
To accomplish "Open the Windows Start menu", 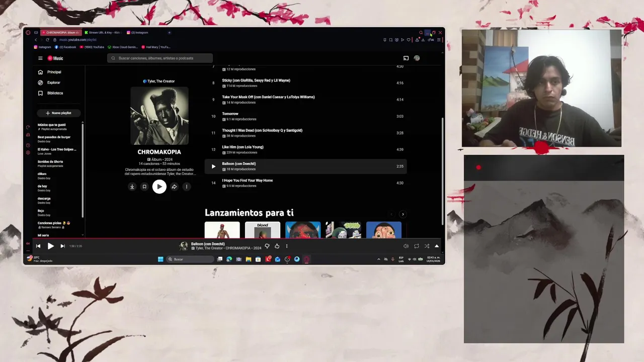I will click(x=160, y=259).
